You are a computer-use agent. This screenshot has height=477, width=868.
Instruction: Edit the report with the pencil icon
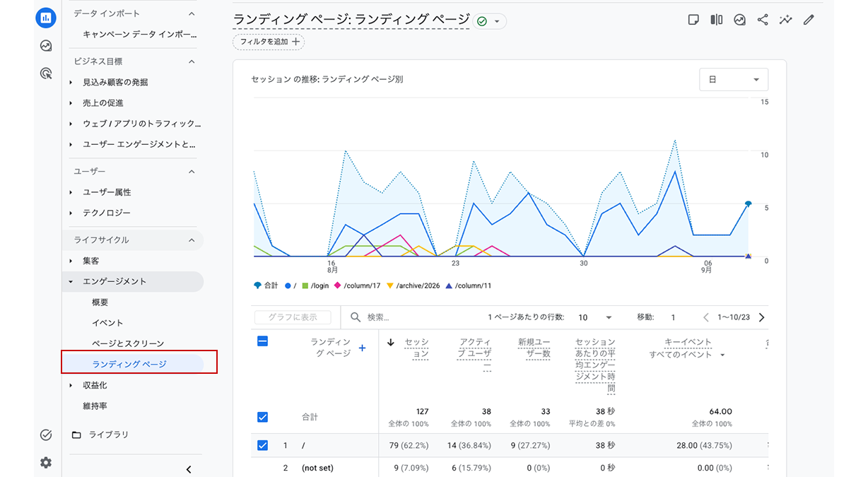coord(809,20)
